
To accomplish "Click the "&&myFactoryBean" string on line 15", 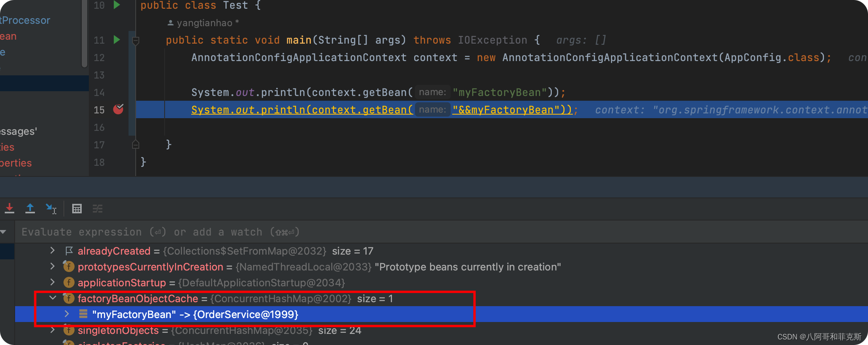I will 506,110.
